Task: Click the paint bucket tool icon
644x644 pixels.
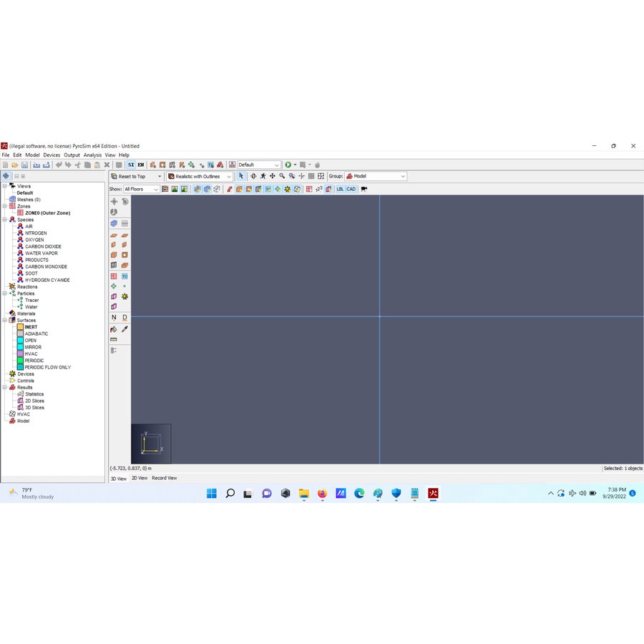Action: tap(114, 329)
